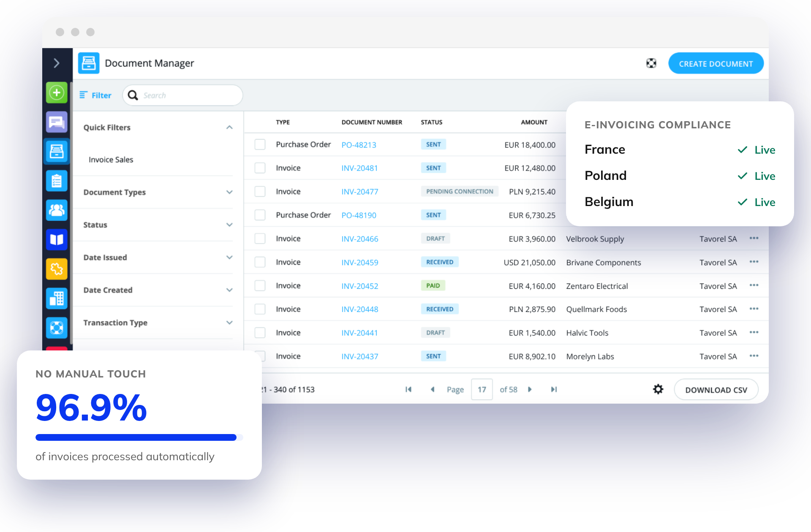Click the Download CSV button
The height and width of the screenshot is (532, 811).
[x=716, y=390]
